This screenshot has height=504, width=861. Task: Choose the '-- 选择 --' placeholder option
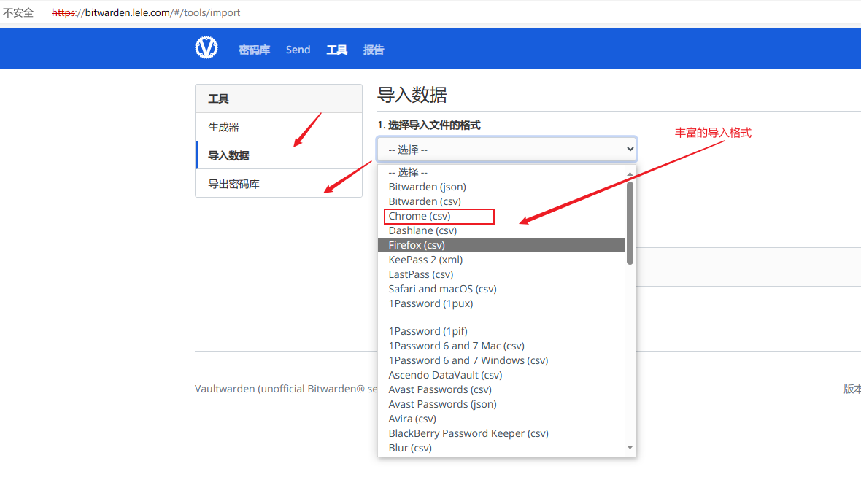click(x=501, y=172)
